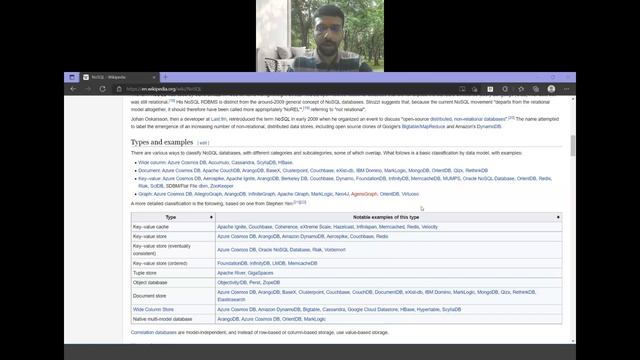The height and width of the screenshot is (360, 640).
Task: Open the ZopeDB link
Action: click(x=271, y=282)
